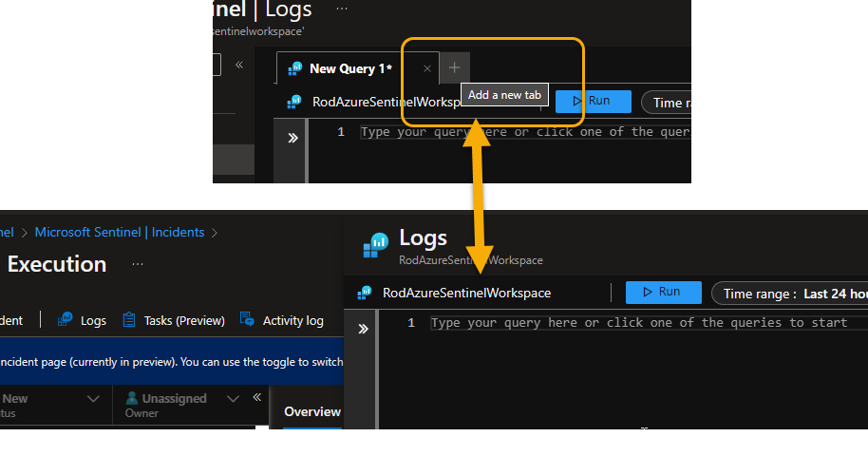Screen dimensions: 868x456
Task: Click the Tasks clipboard icon
Action: click(x=128, y=320)
